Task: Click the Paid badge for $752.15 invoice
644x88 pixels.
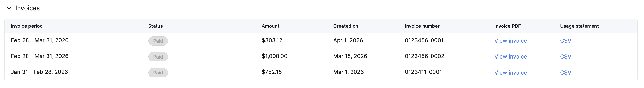Action: 158,73
